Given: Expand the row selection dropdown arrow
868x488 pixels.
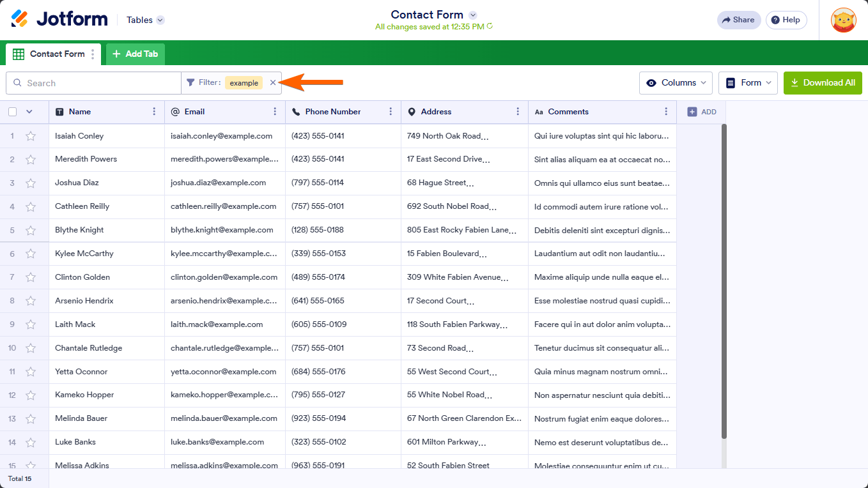Looking at the screenshot, I should [29, 112].
